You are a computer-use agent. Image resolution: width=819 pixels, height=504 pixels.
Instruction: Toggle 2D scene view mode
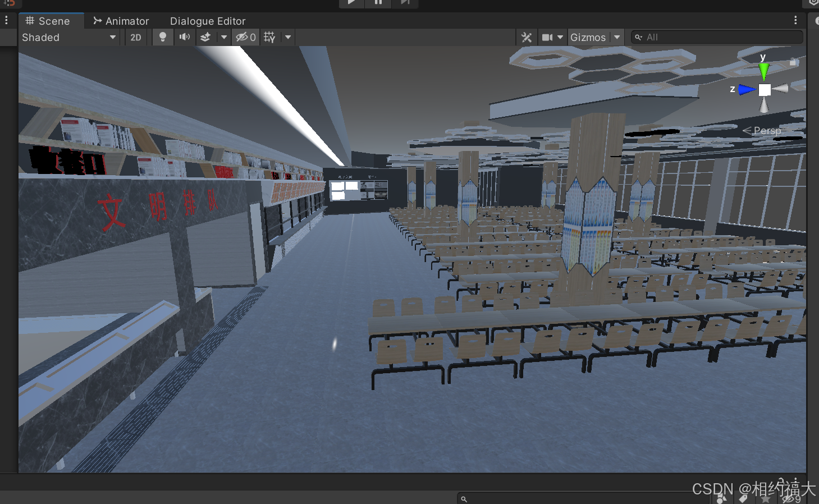tap(136, 37)
